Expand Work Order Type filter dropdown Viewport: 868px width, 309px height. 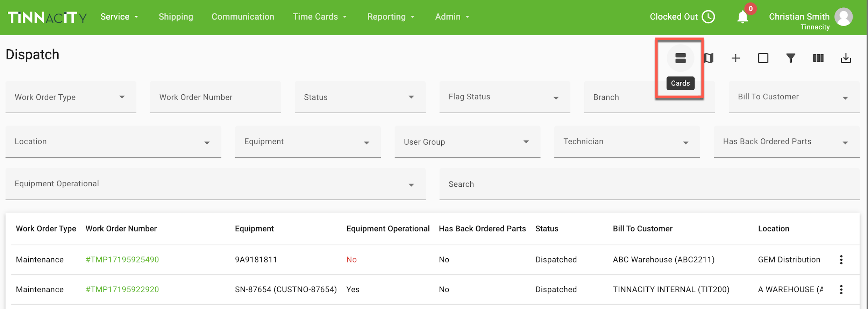coord(71,97)
